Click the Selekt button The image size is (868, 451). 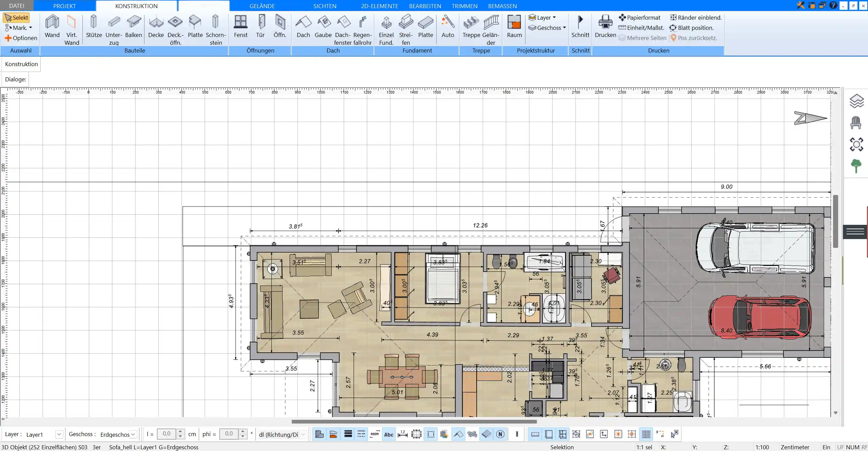tap(16, 18)
